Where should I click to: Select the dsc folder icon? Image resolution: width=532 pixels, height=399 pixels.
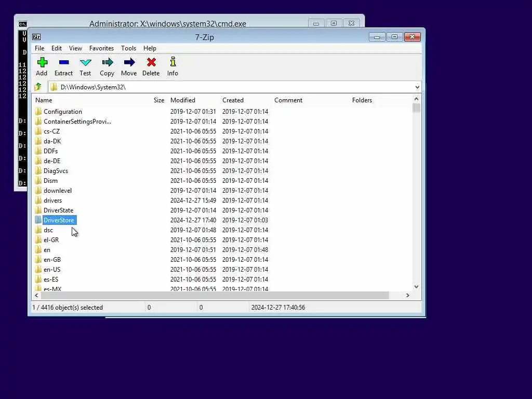(38, 230)
